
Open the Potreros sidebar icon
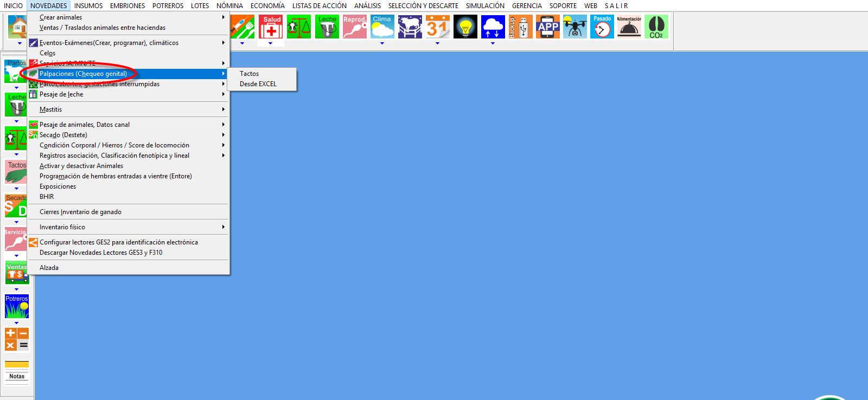click(x=17, y=307)
